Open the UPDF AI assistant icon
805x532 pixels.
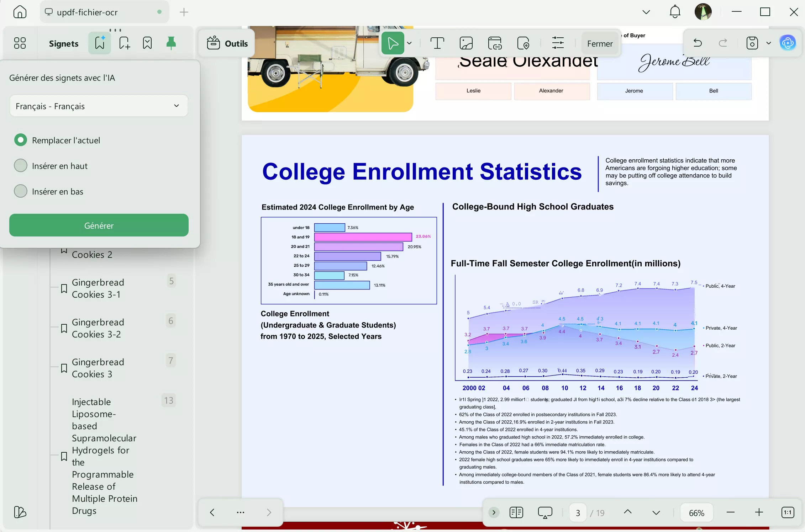coord(788,43)
